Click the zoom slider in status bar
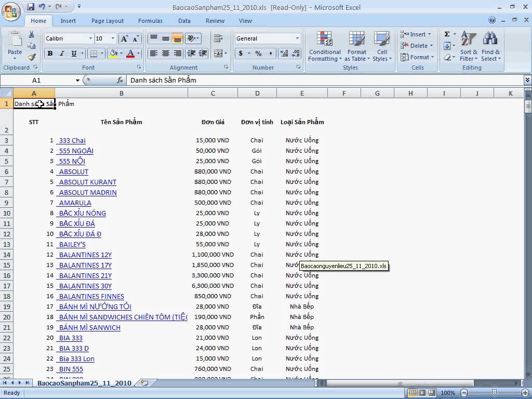 pyautogui.click(x=494, y=393)
